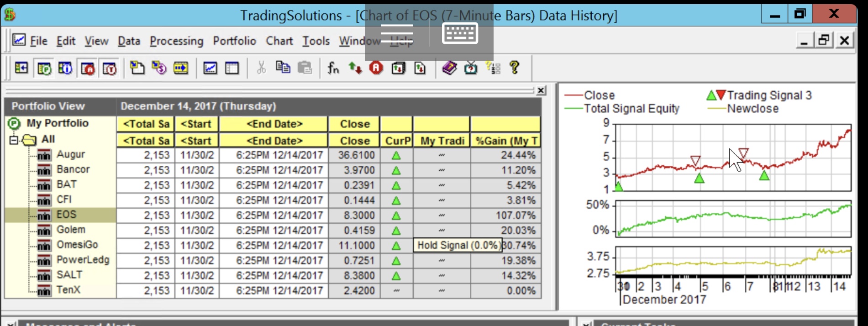The width and height of the screenshot is (868, 326).
Task: Open the fn function toolbar icon
Action: tap(333, 68)
